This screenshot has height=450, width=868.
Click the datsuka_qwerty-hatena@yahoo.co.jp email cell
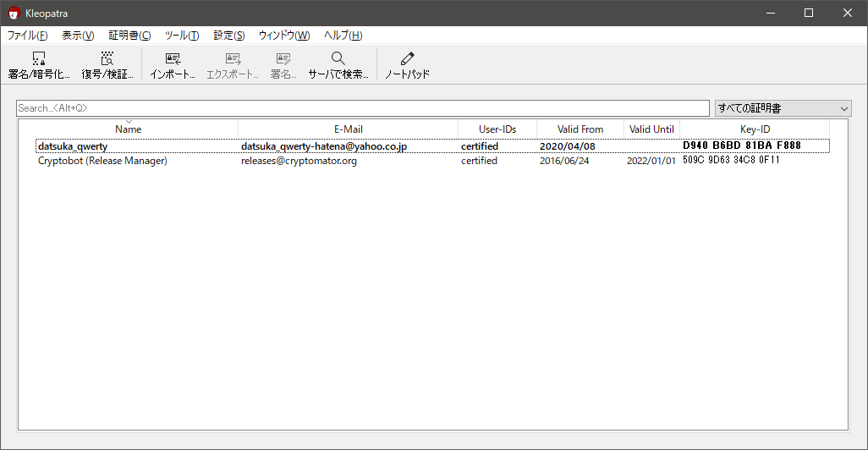(x=324, y=146)
